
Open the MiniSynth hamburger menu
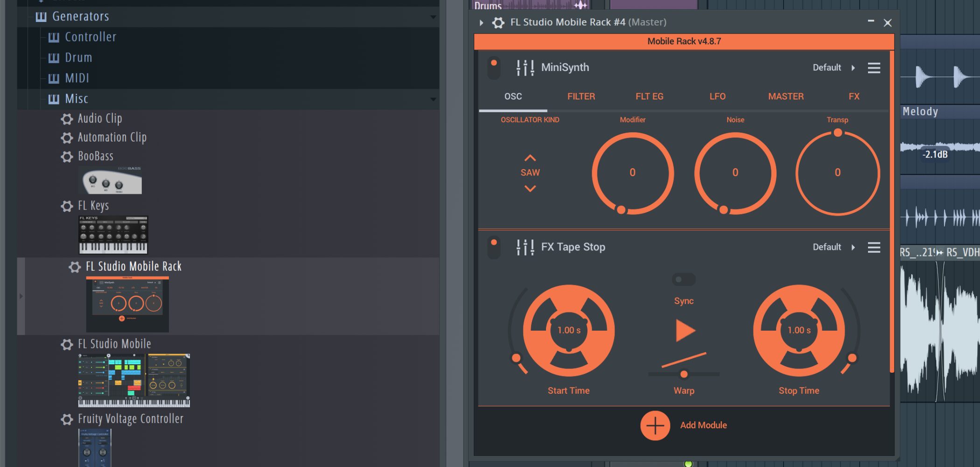[874, 68]
